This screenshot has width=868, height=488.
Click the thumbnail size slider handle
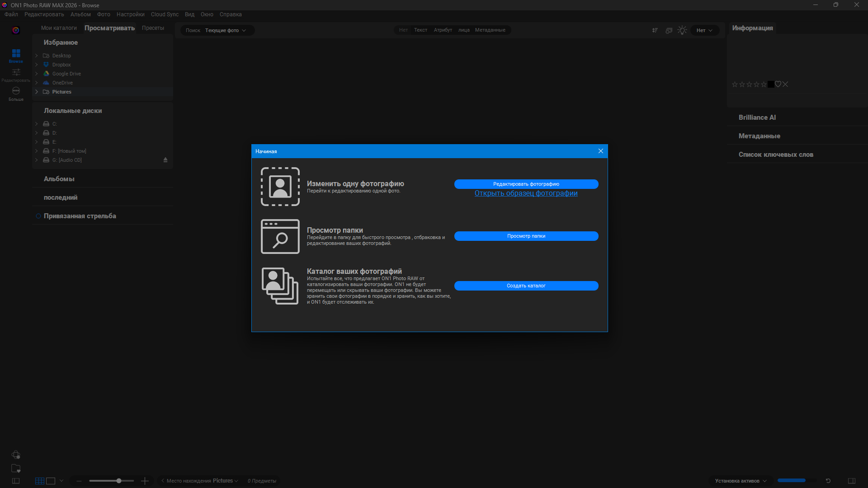point(119,481)
